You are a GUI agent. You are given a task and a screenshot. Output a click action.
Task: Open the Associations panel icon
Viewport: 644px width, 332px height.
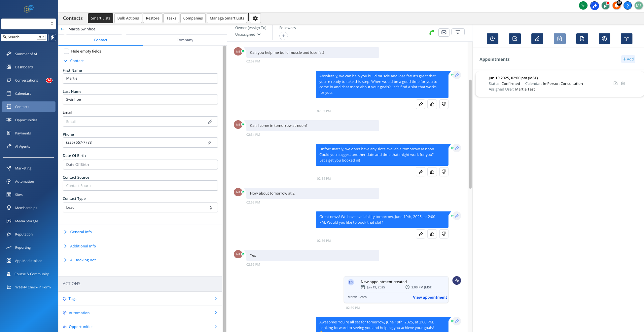click(x=626, y=39)
